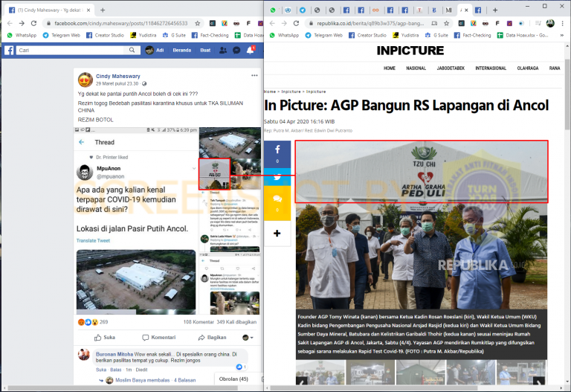Screen dimensions: 571x392
Task: Click the Cari search field on Facebook
Action: click(x=71, y=51)
